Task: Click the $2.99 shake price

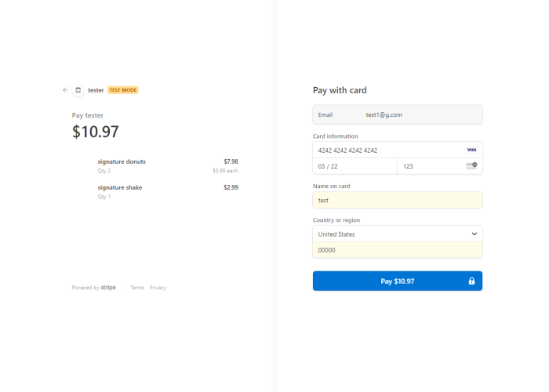Action: pyautogui.click(x=231, y=187)
